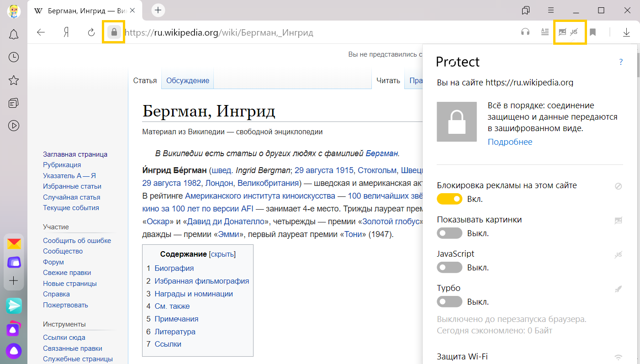Click the Yandex 'Я' home button
Screen dimensions: 640x364
point(66,32)
